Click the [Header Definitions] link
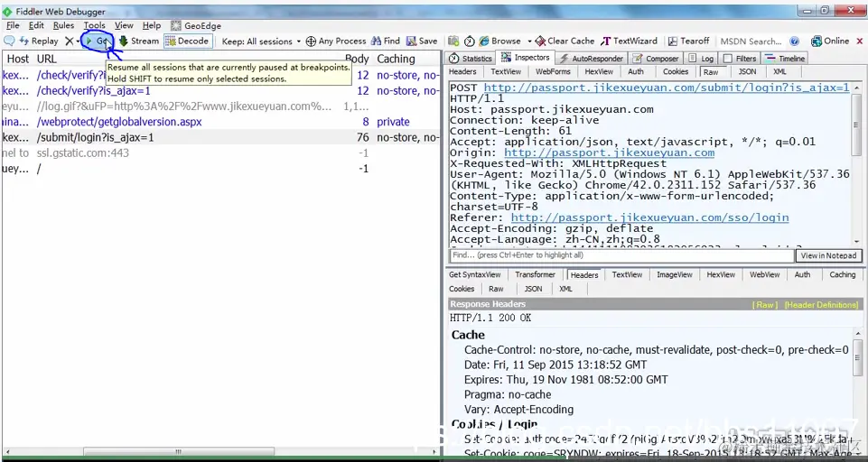This screenshot has width=868, height=462. click(822, 305)
